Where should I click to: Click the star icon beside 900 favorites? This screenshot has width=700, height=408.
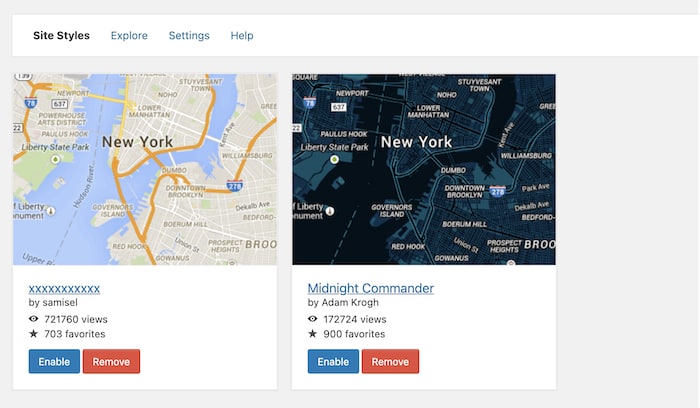[x=312, y=333]
